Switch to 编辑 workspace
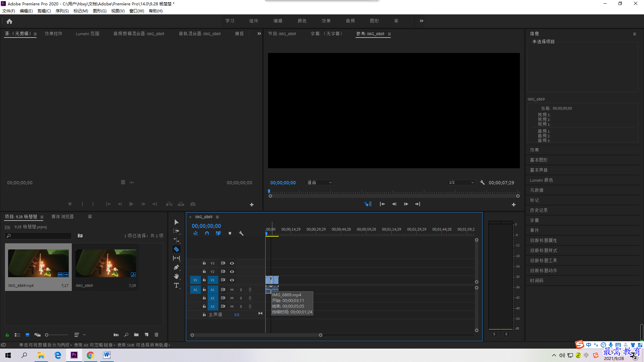The width and height of the screenshot is (644, 362). (x=278, y=21)
